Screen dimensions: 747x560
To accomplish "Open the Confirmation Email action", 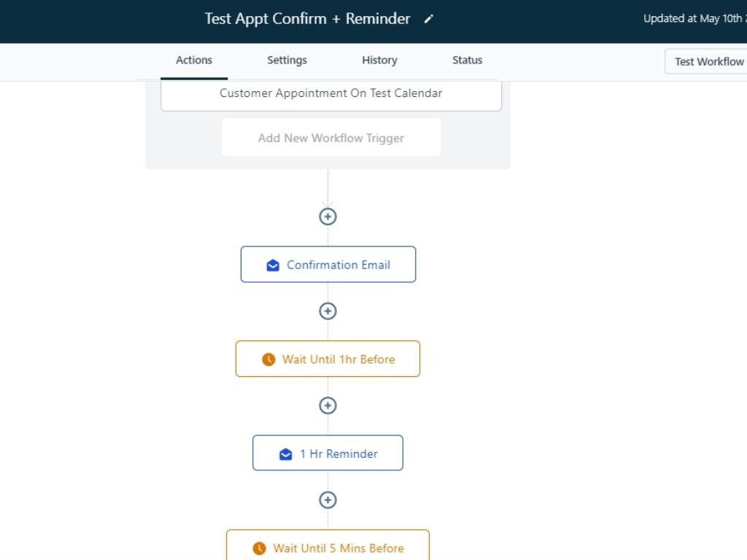I will pos(328,264).
